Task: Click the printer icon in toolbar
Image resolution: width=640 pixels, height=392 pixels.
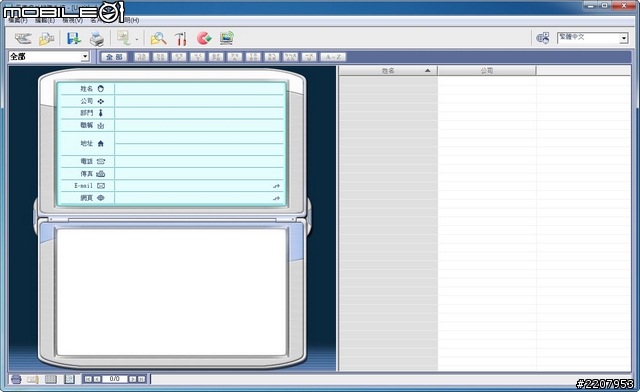Action: (x=97, y=39)
